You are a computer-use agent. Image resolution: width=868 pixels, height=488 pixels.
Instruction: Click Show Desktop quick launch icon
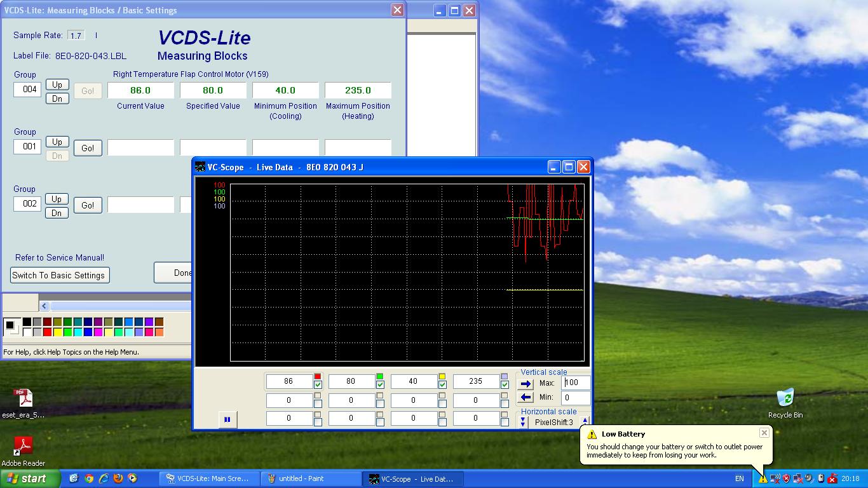tap(74, 478)
